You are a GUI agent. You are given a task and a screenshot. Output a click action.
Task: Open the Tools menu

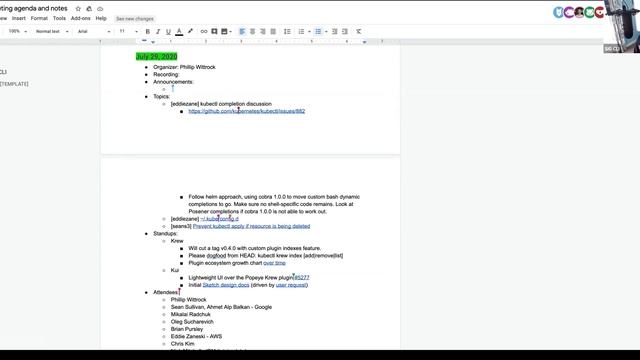pyautogui.click(x=59, y=18)
